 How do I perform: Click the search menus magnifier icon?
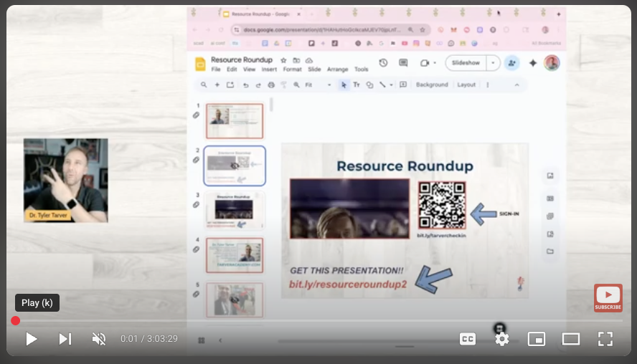coord(204,85)
